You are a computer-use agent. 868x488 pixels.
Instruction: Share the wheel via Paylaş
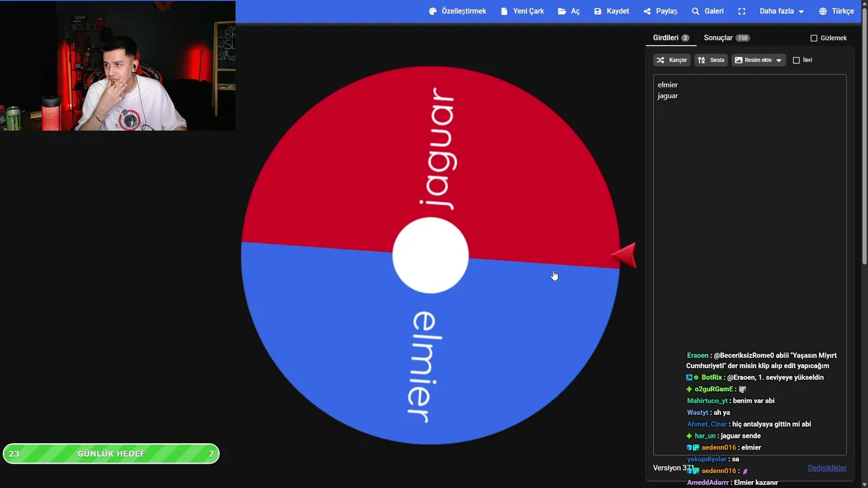[660, 12]
